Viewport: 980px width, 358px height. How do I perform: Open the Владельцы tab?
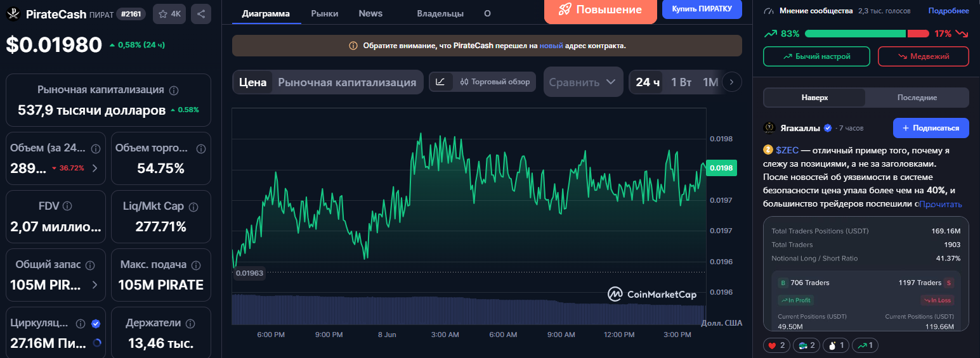pos(440,13)
